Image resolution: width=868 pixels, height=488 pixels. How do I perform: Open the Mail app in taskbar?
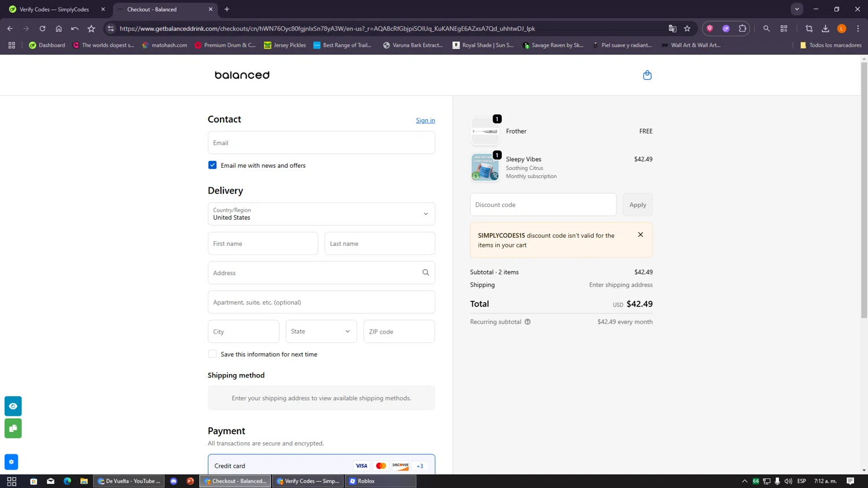50,481
